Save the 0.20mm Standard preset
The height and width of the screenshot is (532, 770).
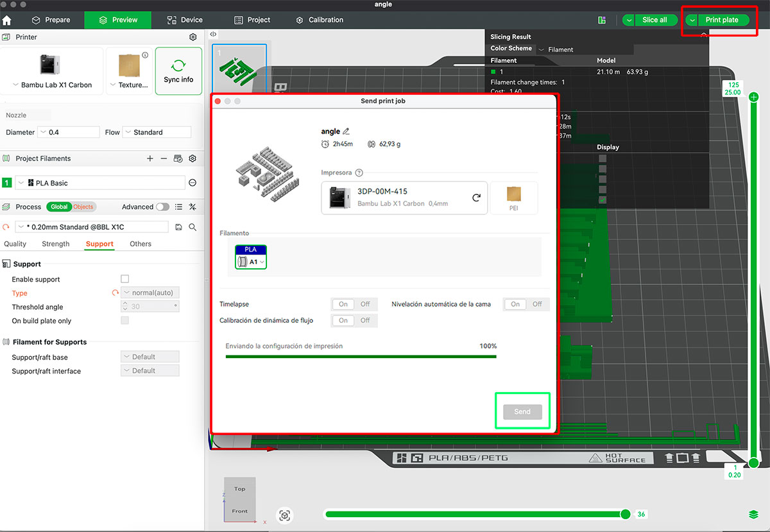pos(178,227)
